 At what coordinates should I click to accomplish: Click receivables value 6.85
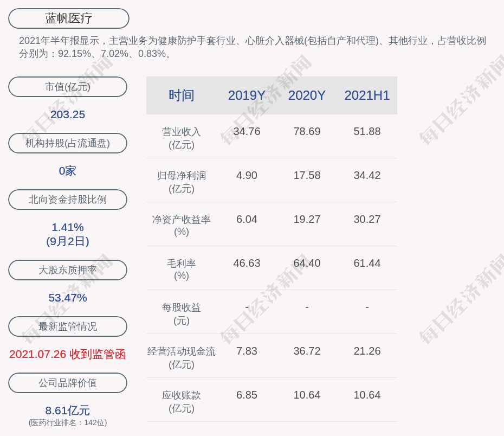coord(247,395)
